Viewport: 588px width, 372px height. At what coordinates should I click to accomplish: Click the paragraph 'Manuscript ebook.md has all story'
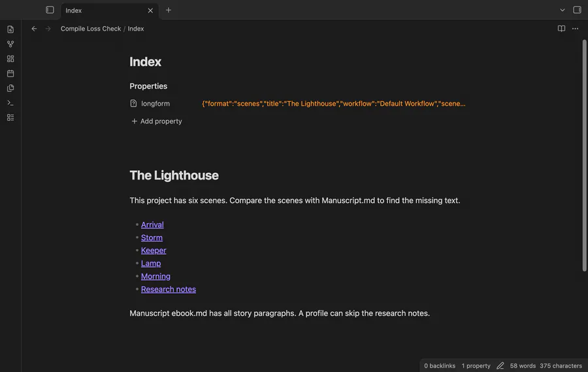(280, 313)
